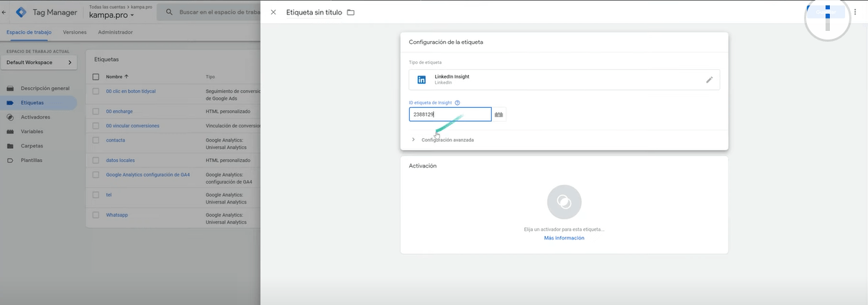Screen dimensions: 868x305
Task: Click the LinkedIn Insight tag logo
Action: click(421, 80)
